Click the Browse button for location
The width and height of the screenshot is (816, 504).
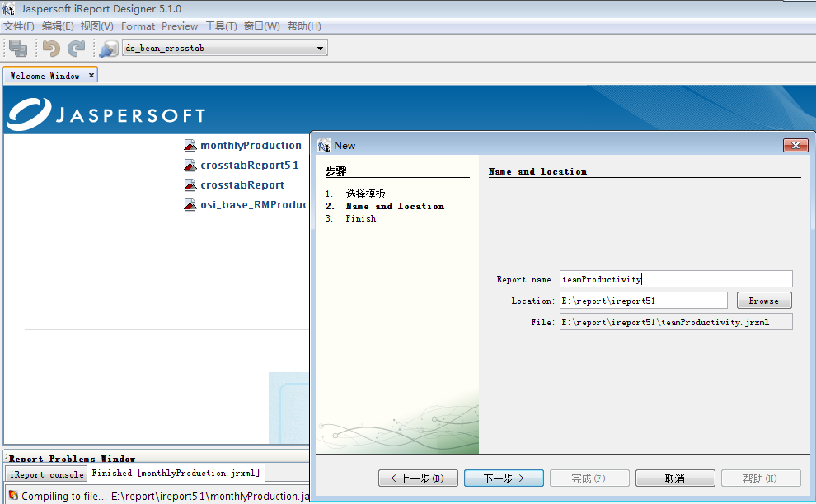click(x=764, y=301)
